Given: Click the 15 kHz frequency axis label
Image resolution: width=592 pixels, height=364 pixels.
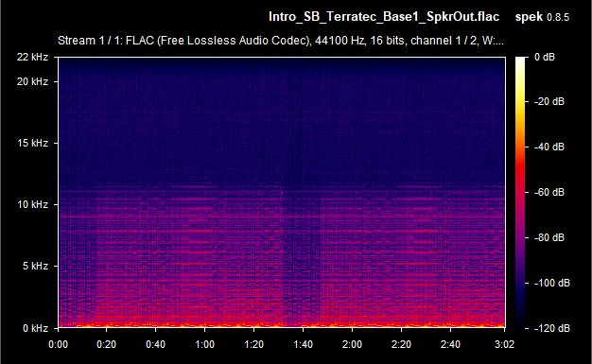Looking at the screenshot, I should point(32,143).
